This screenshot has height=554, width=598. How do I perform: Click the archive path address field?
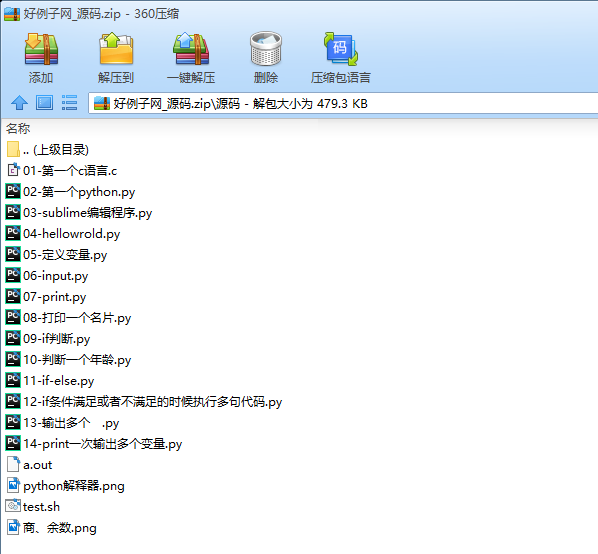pos(343,103)
